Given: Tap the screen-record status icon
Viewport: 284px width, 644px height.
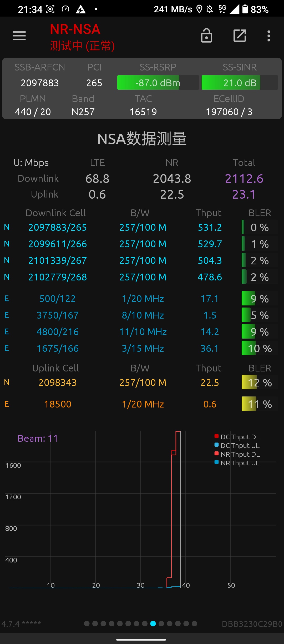Looking at the screenshot, I should [x=50, y=9].
